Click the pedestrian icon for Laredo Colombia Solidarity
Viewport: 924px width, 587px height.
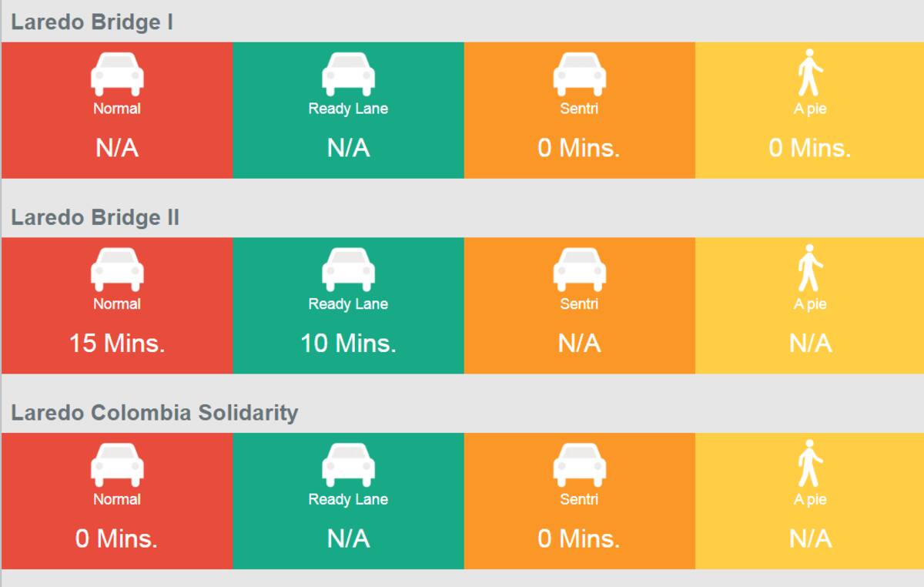(810, 463)
